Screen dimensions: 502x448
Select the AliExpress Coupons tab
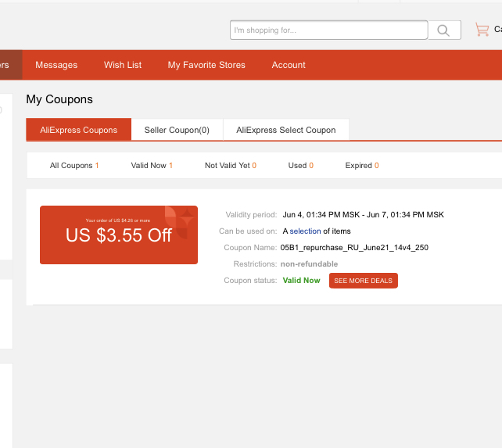(x=79, y=130)
